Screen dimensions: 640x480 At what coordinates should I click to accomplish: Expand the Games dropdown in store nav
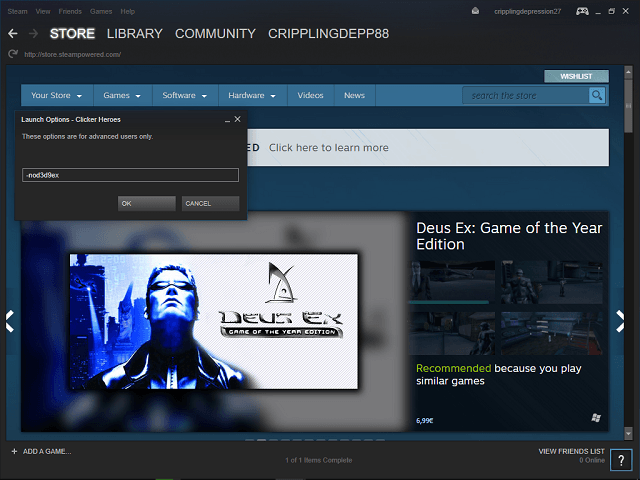tap(122, 96)
